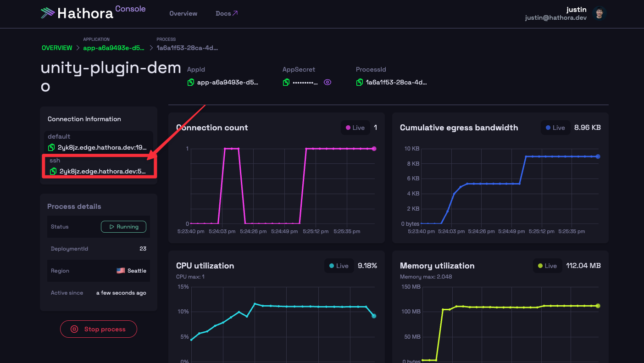The width and height of the screenshot is (644, 363).
Task: Reveal the AppSecret with the eye icon
Action: (x=328, y=83)
